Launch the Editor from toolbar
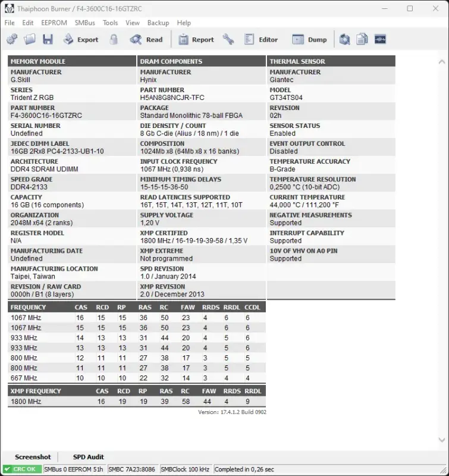 (x=261, y=40)
